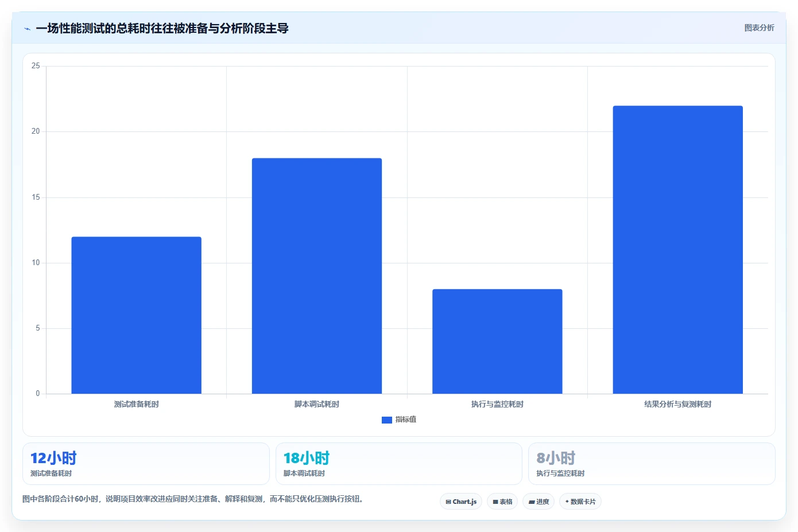Click the y-axis value 15
The width and height of the screenshot is (798, 532).
(x=36, y=197)
